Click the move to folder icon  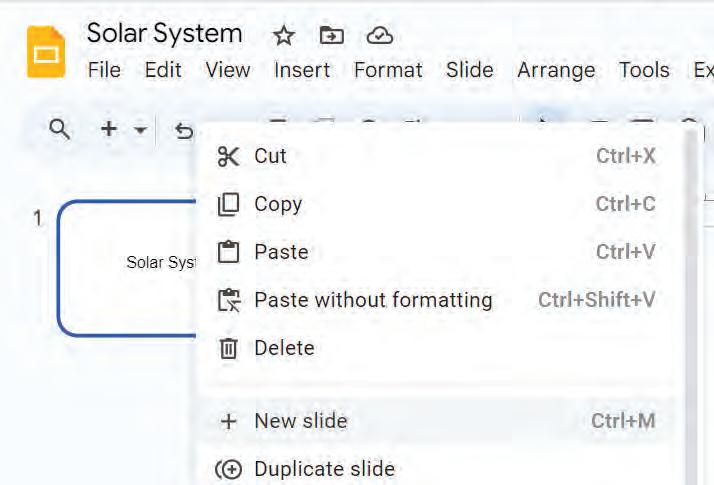[x=331, y=36]
